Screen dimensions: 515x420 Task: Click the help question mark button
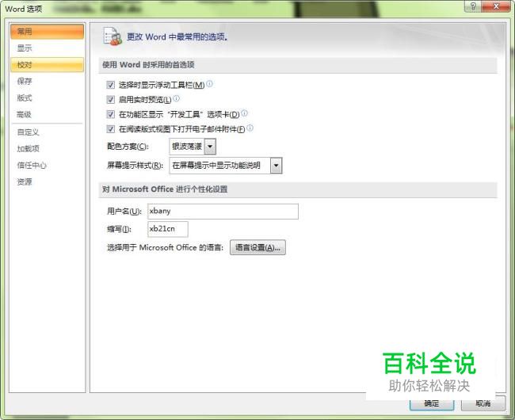point(473,6)
